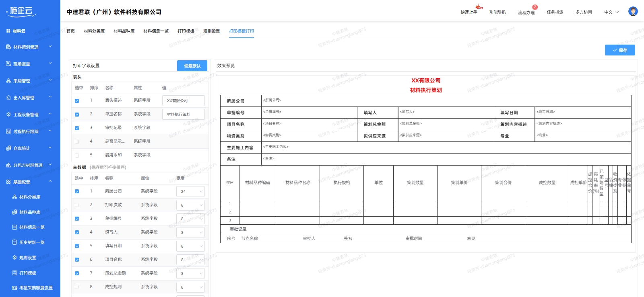644x297 pixels.
Task: Click the red notification badge on 流程办理
Action: 535,7
